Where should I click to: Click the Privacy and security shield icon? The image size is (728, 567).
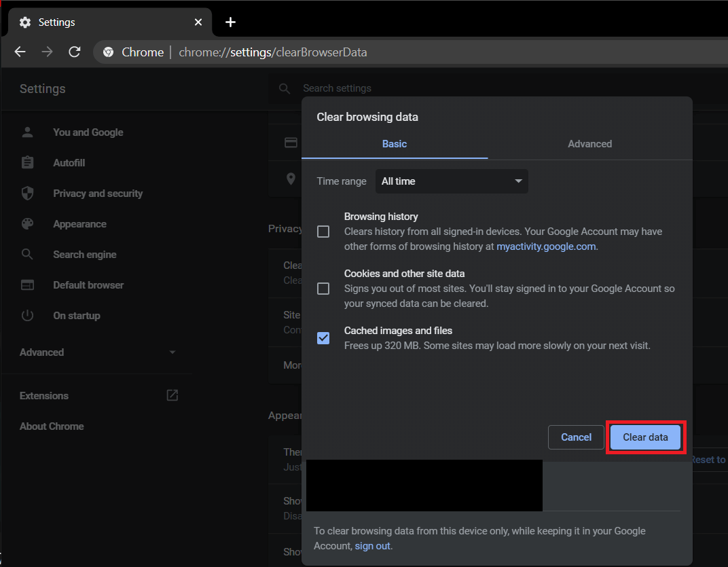point(27,194)
